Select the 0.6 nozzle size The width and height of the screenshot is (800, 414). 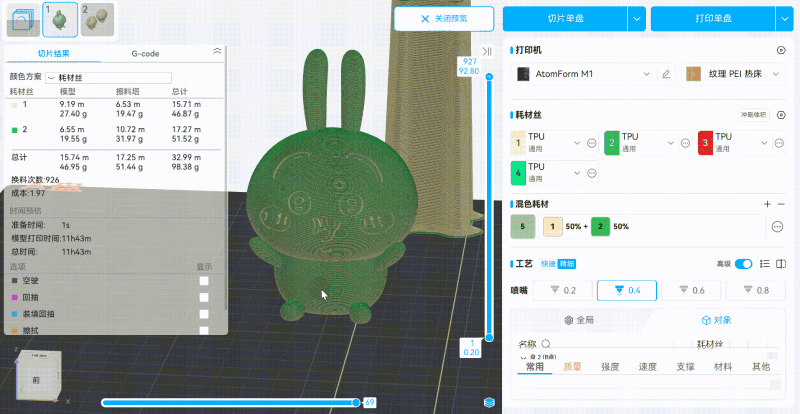tap(691, 290)
